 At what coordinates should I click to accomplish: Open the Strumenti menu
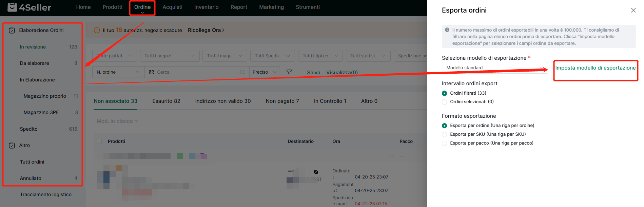pyautogui.click(x=308, y=7)
